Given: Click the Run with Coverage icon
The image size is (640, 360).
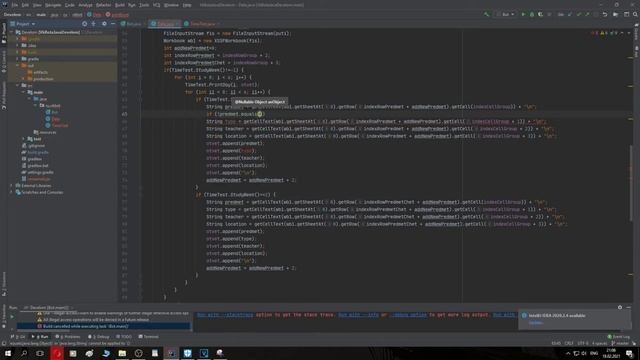Looking at the screenshot, I should [x=540, y=14].
